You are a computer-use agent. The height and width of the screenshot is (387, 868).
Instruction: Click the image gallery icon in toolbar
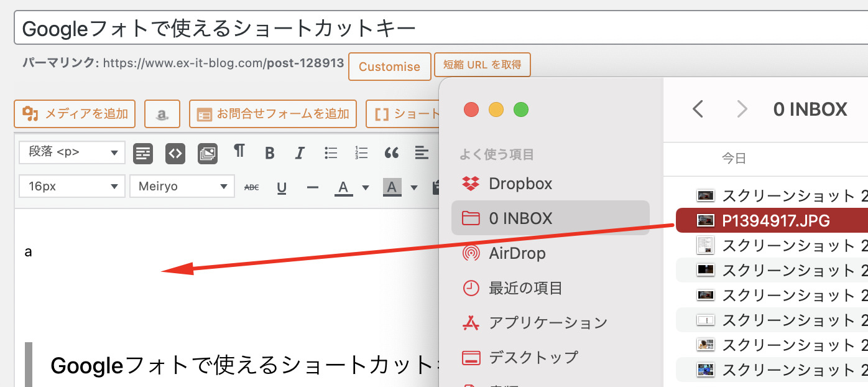(208, 153)
